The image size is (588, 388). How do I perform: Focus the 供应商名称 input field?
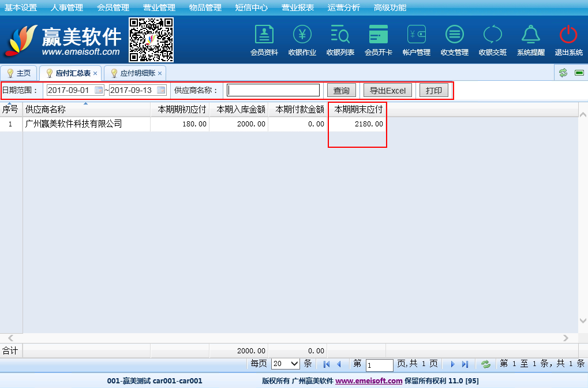(274, 90)
